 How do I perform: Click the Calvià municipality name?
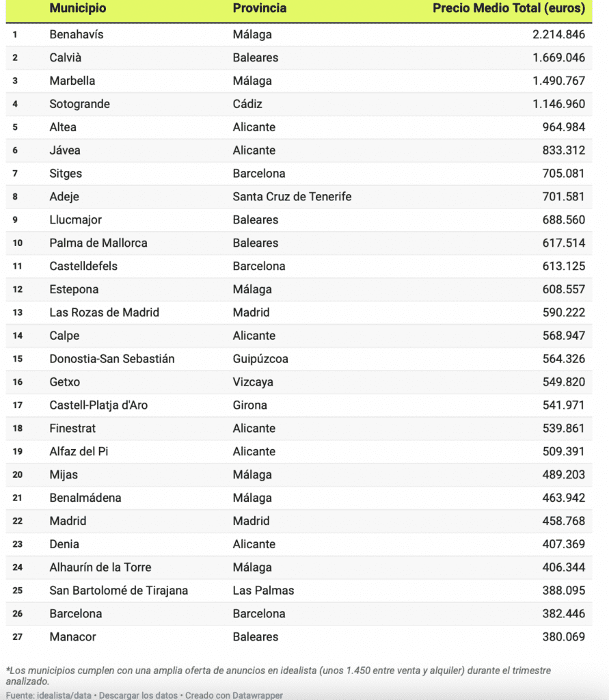click(66, 57)
